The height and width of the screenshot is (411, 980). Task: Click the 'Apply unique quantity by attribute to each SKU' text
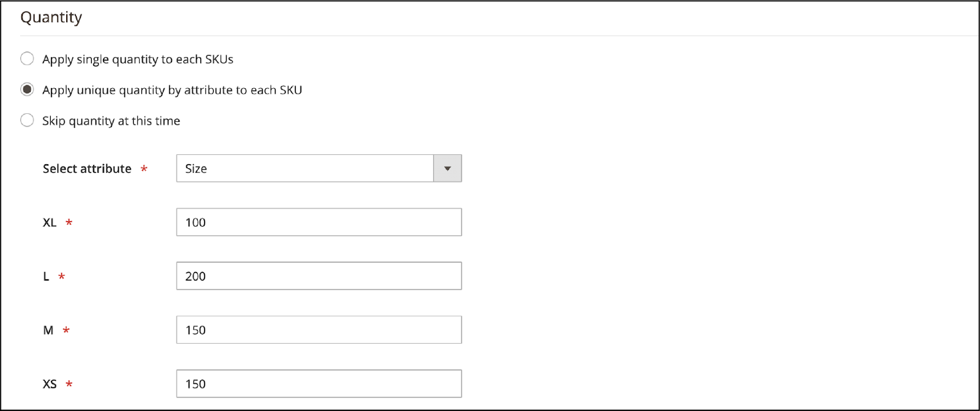pos(172,90)
